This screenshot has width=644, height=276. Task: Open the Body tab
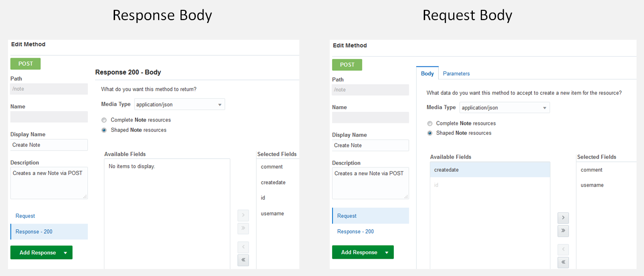(427, 73)
